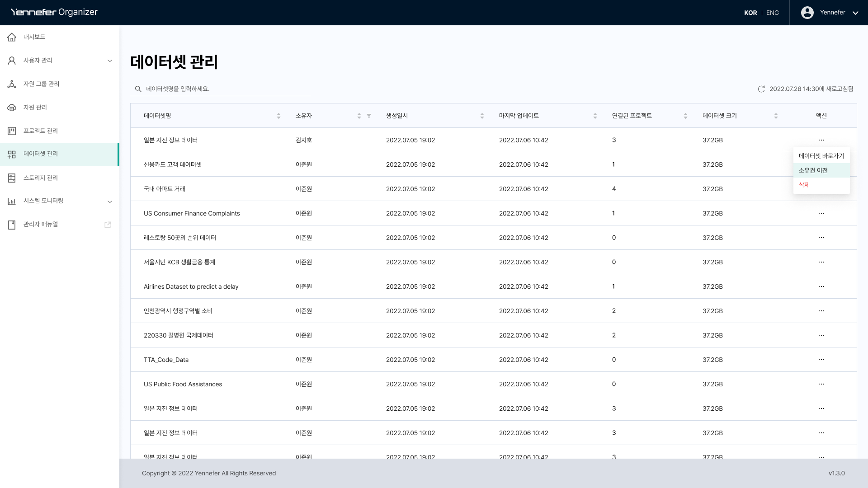This screenshot has width=868, height=488.
Task: Choose the red delete menu entry
Action: 804,185
